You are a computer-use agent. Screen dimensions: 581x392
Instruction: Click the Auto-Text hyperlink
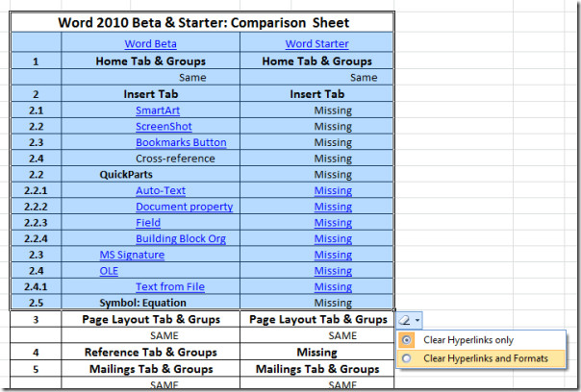click(x=161, y=190)
